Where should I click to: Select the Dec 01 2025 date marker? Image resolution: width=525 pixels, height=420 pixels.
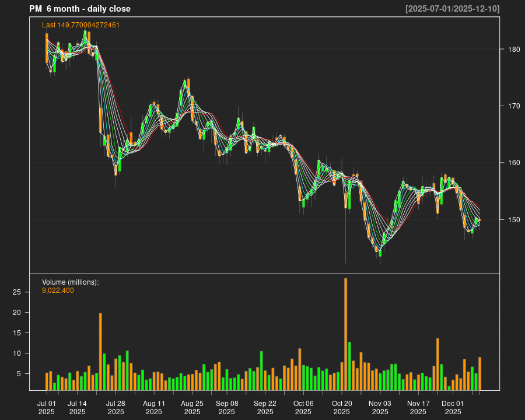tap(453, 407)
